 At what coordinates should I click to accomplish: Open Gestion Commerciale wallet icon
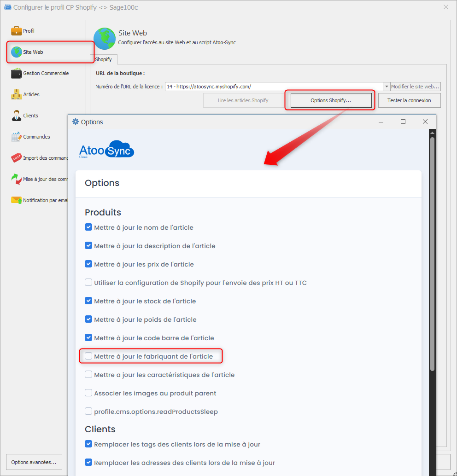pyautogui.click(x=17, y=73)
